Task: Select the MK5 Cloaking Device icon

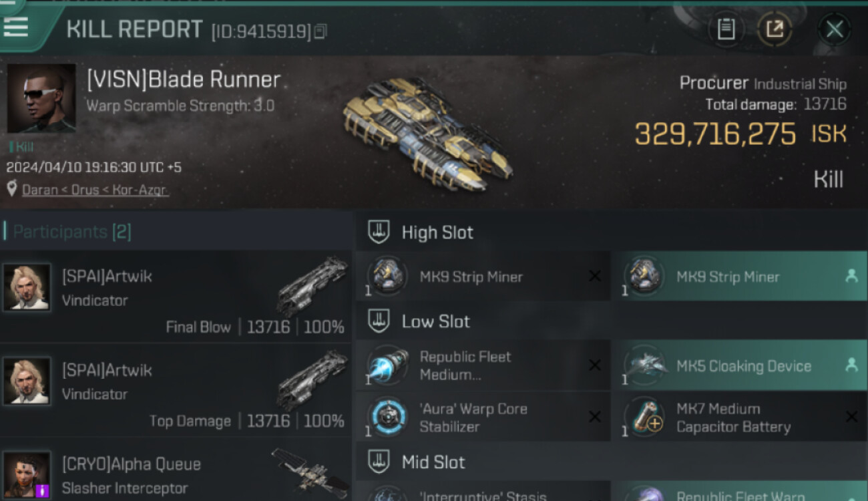Action: 645,365
